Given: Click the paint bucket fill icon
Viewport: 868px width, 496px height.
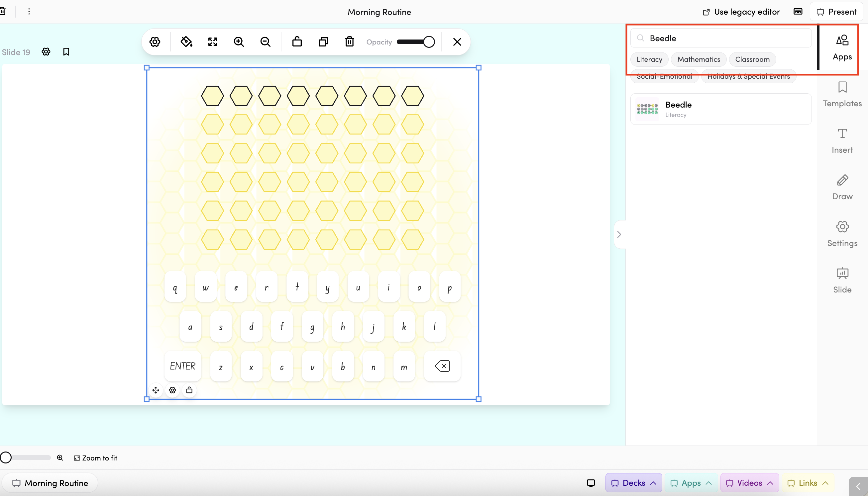Looking at the screenshot, I should pyautogui.click(x=186, y=42).
